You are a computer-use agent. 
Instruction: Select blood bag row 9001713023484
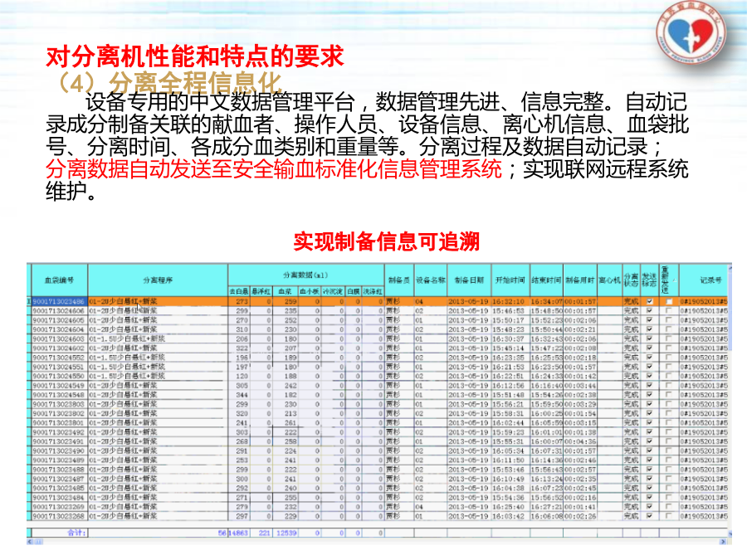point(379,497)
